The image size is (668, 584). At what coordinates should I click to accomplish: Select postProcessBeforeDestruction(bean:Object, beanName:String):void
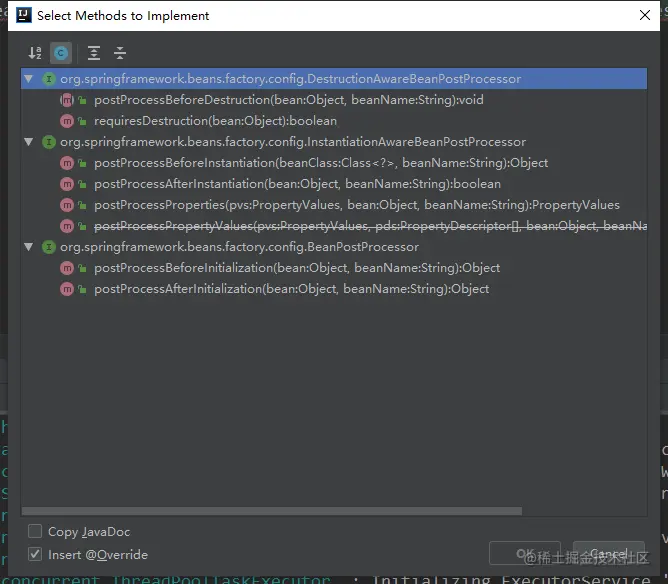point(289,100)
